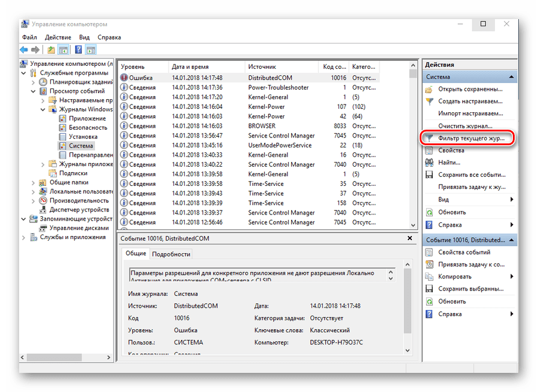Expand the 'Вид' submenu arrow
This screenshot has height=392, width=538.
(x=511, y=199)
